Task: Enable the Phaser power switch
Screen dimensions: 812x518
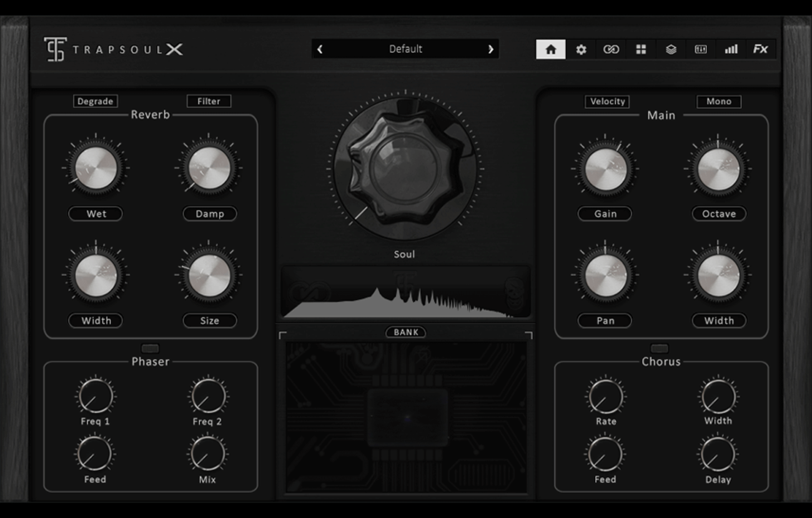Action: pos(151,348)
